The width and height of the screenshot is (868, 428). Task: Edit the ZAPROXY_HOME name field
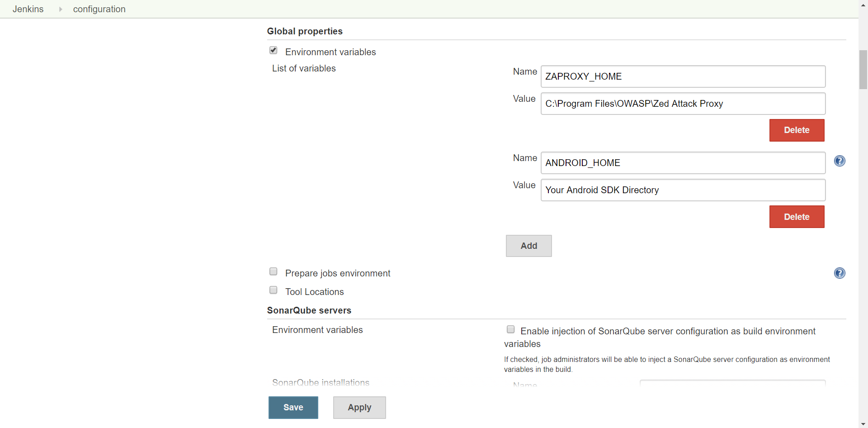(x=683, y=76)
